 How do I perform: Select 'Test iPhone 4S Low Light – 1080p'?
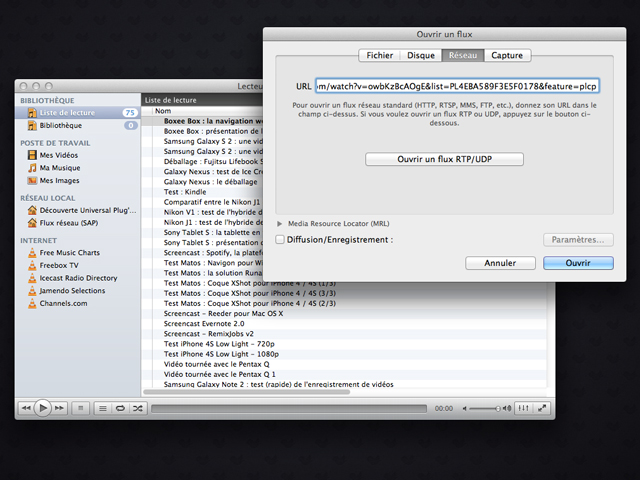pos(344,354)
